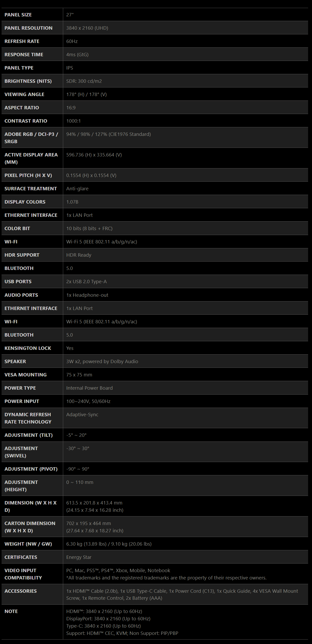Viewport: 312px width, 644px height.
Task: Select the 4ms (GtG) response time value
Action: (77, 54)
